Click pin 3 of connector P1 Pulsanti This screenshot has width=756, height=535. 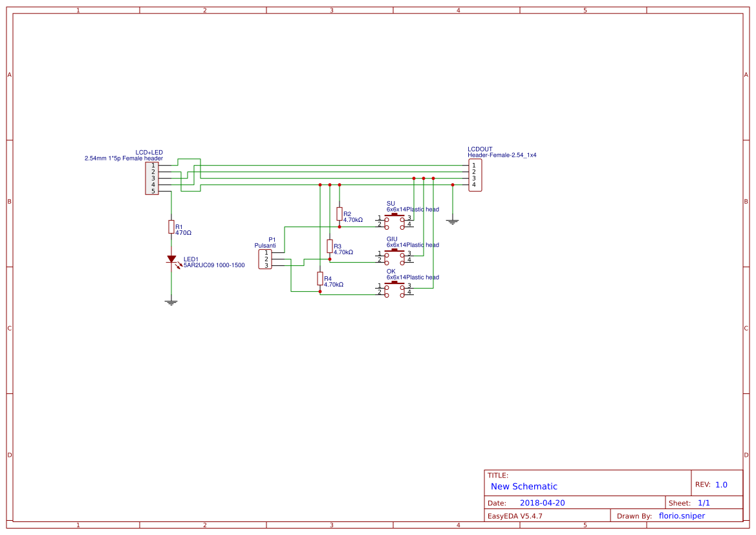(x=266, y=265)
